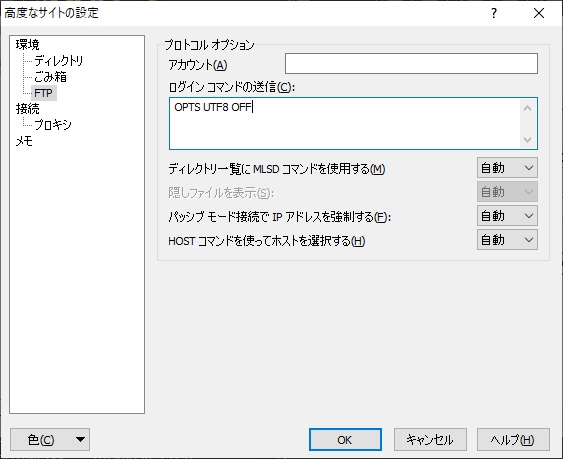Image resolution: width=563 pixels, height=459 pixels.
Task: Click the ヘルプ button
Action: click(x=513, y=440)
